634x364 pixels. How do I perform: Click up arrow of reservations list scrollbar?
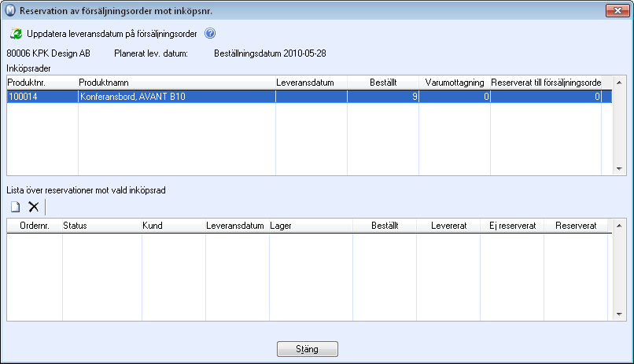click(x=619, y=226)
